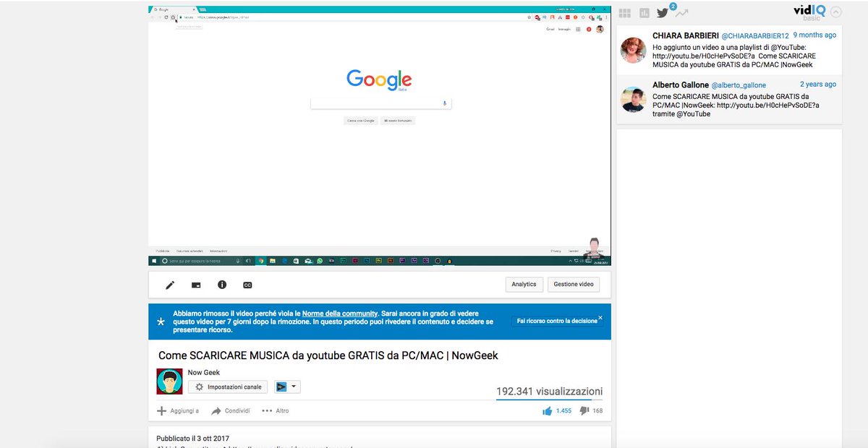868x448 pixels.
Task: Click the red notification badge in video
Action: pyautogui.click(x=589, y=30)
